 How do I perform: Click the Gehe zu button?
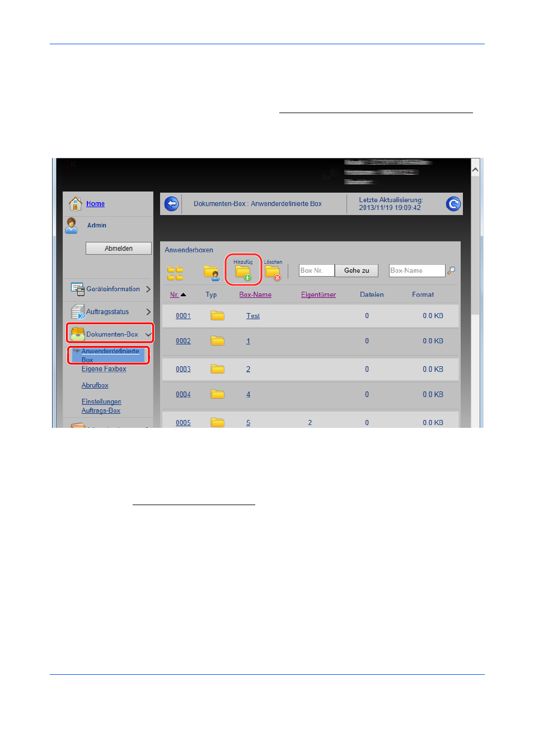(357, 270)
